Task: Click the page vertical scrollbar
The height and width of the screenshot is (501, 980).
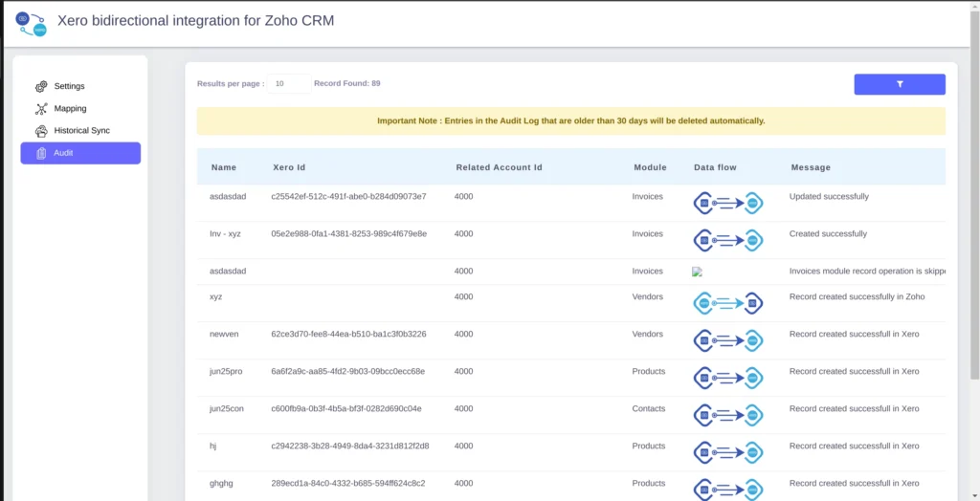Action: pyautogui.click(x=974, y=194)
